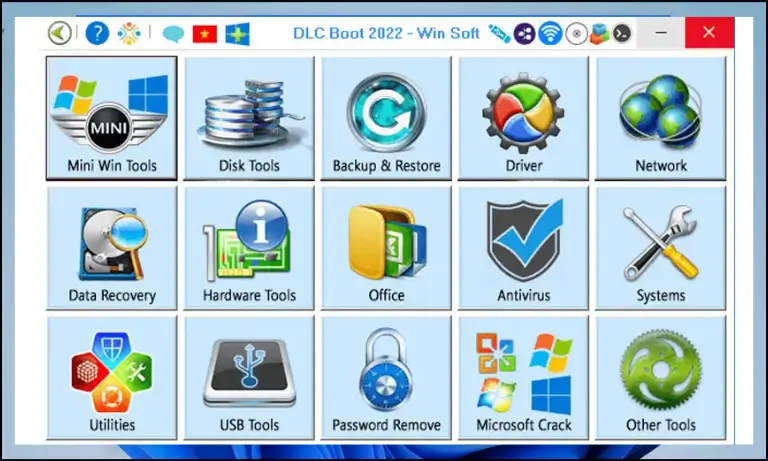The image size is (768, 461).
Task: Open the blue question mark help icon
Action: (x=97, y=33)
